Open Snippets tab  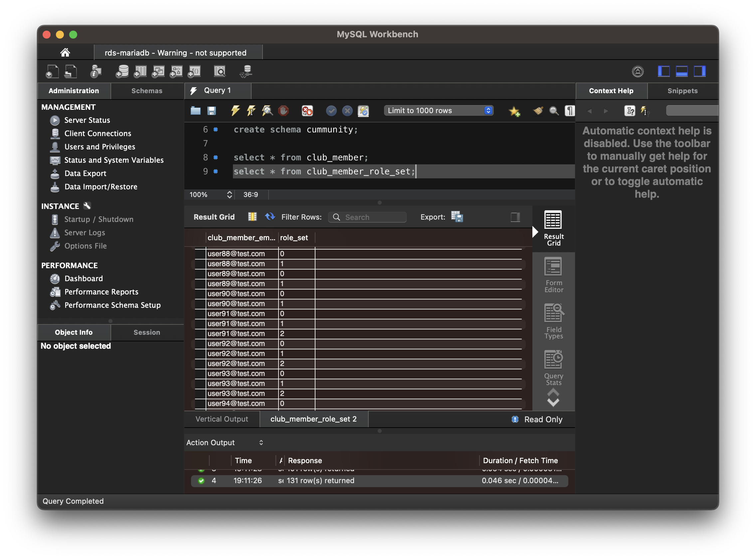(682, 91)
